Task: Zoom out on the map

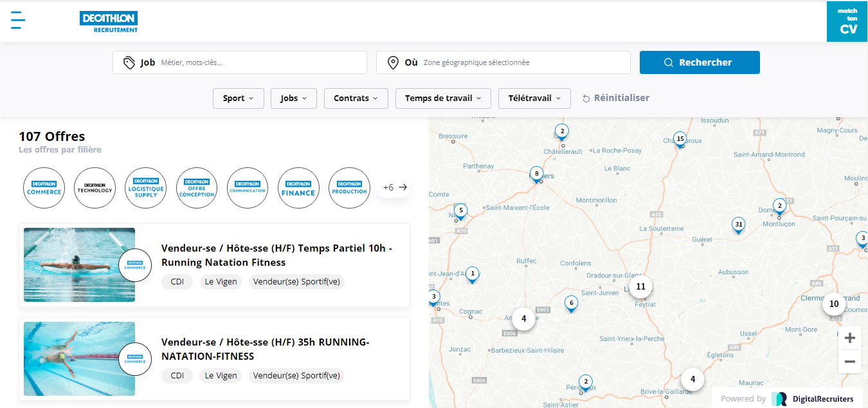Action: tap(849, 362)
